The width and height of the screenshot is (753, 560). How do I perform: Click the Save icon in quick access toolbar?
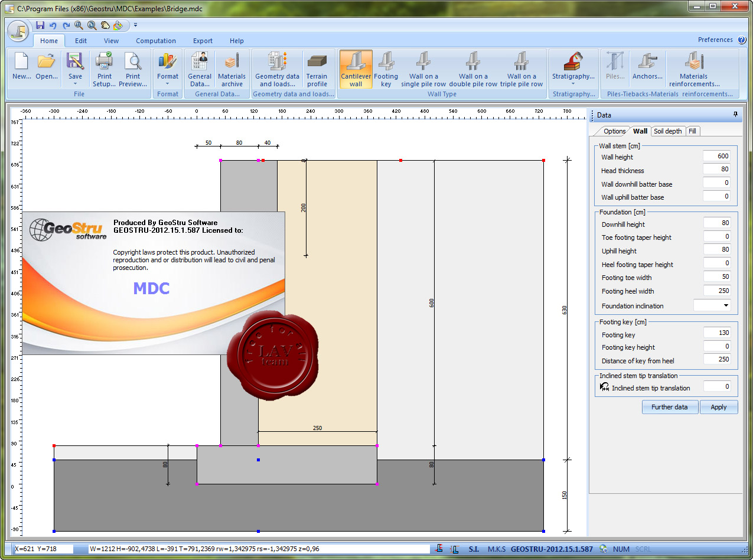(x=40, y=25)
